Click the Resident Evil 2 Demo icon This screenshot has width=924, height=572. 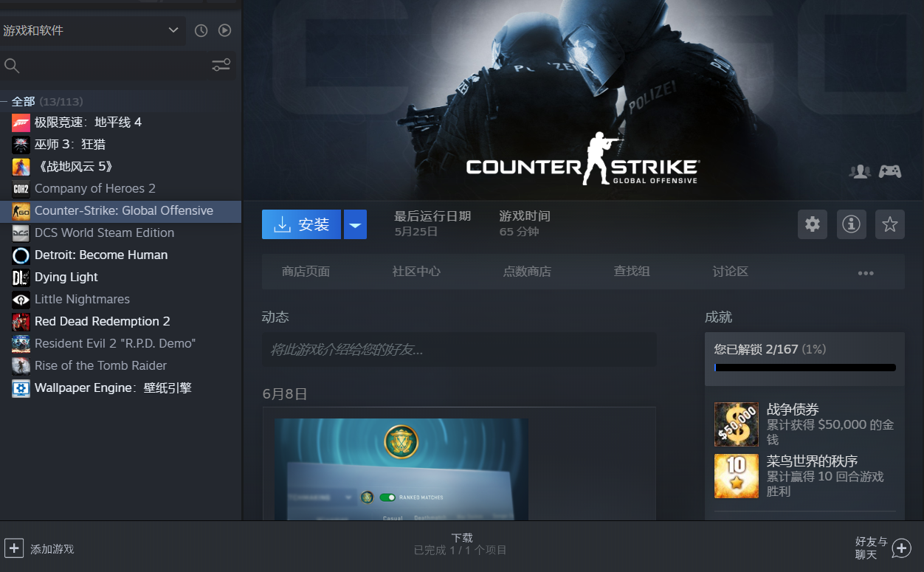(x=21, y=343)
